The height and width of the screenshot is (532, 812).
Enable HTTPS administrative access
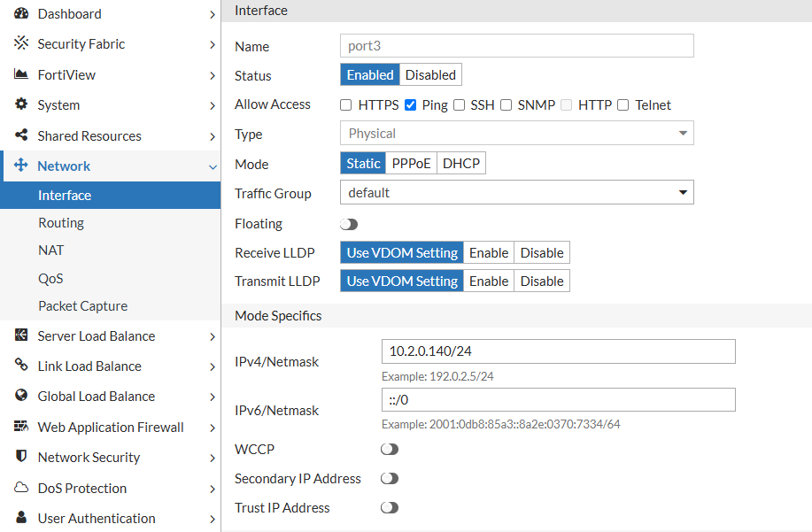[x=345, y=104]
